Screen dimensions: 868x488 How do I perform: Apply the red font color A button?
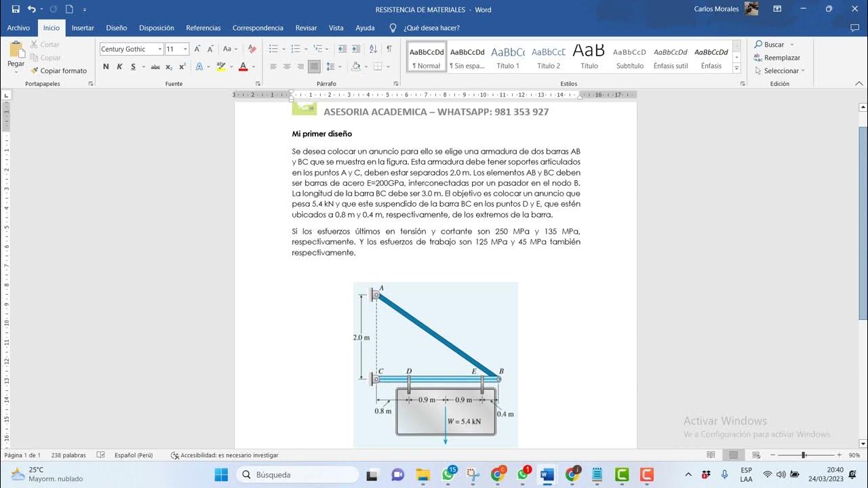[243, 66]
